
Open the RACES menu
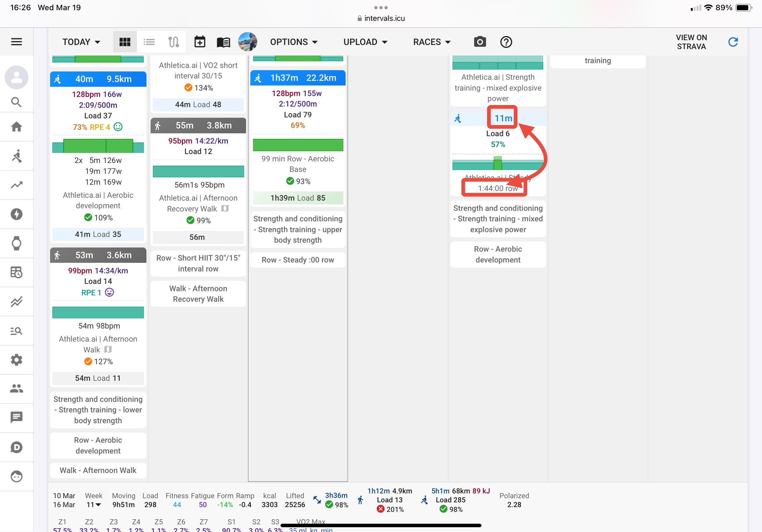(x=431, y=42)
